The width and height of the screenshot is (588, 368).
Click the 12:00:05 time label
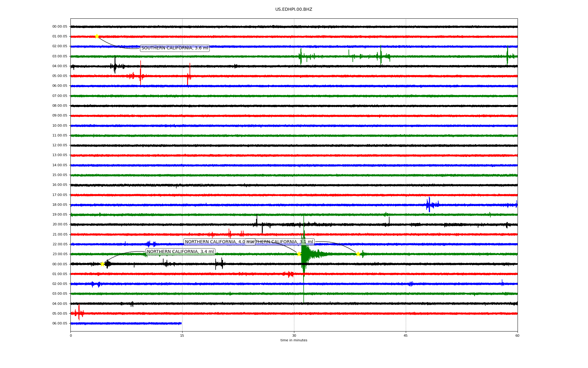[x=60, y=145]
